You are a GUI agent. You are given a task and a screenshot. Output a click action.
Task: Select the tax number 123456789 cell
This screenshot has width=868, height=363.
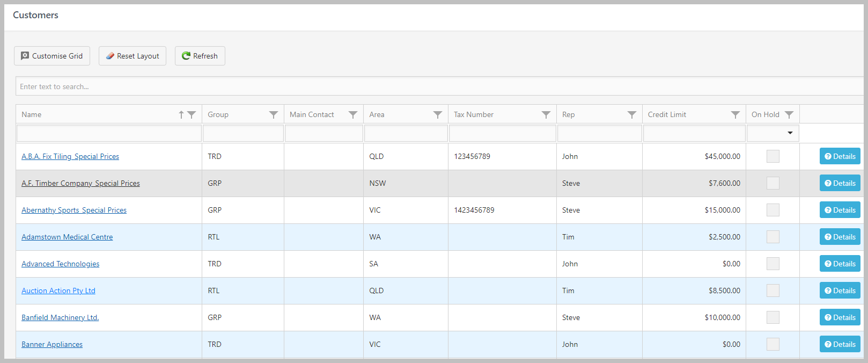502,156
